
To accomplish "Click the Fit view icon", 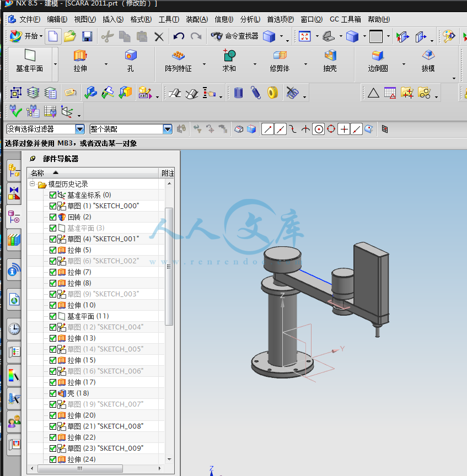I will click(x=304, y=36).
